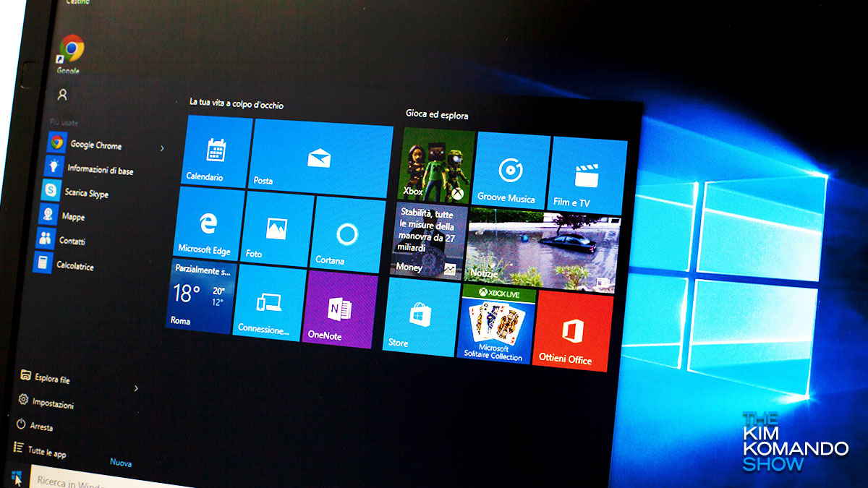This screenshot has width=868, height=488.
Task: Open the Film e TV tile
Action: [x=587, y=175]
